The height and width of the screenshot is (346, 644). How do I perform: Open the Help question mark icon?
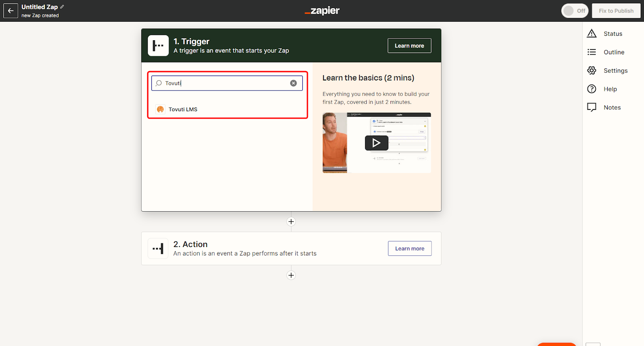(x=592, y=89)
